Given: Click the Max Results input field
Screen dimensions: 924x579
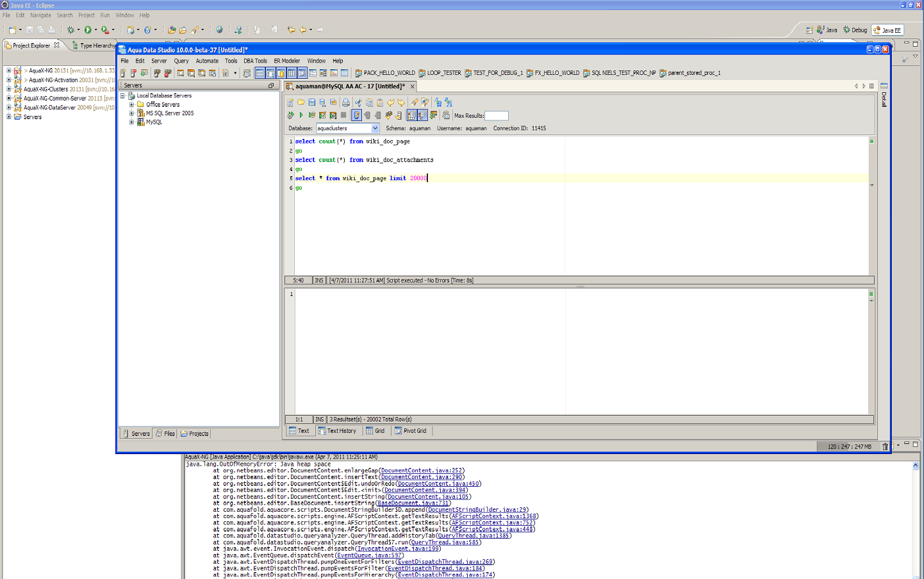Looking at the screenshot, I should click(x=497, y=116).
